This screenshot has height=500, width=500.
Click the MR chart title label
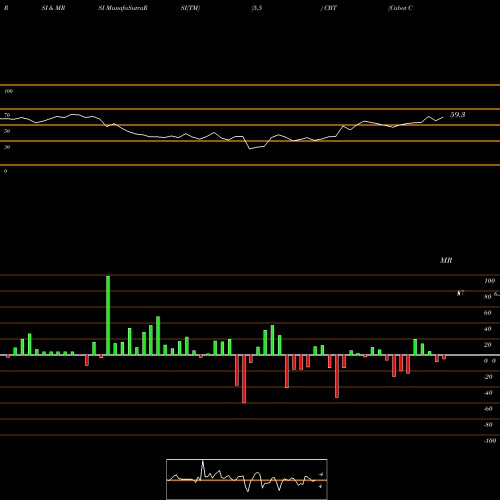446,260
